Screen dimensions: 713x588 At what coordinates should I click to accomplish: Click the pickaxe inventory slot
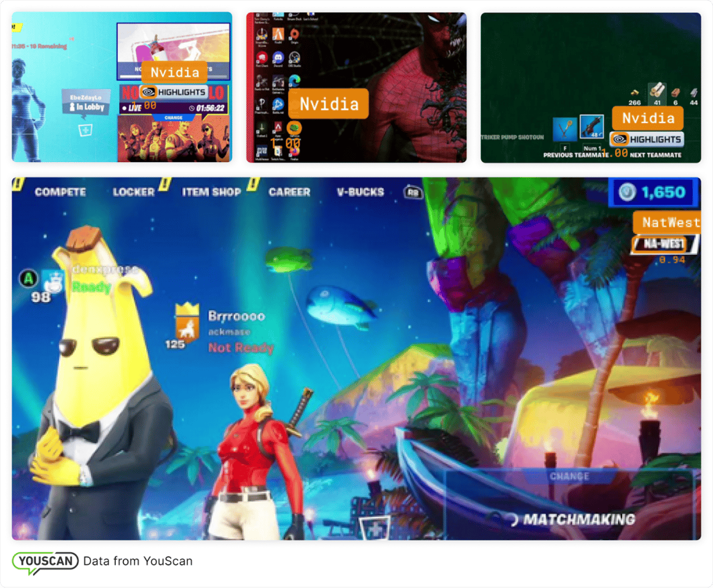(565, 128)
